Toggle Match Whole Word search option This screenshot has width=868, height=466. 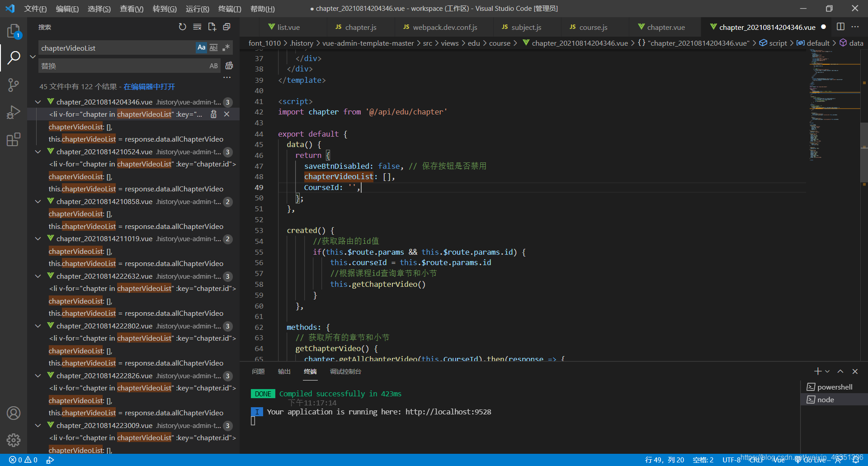[x=214, y=48]
